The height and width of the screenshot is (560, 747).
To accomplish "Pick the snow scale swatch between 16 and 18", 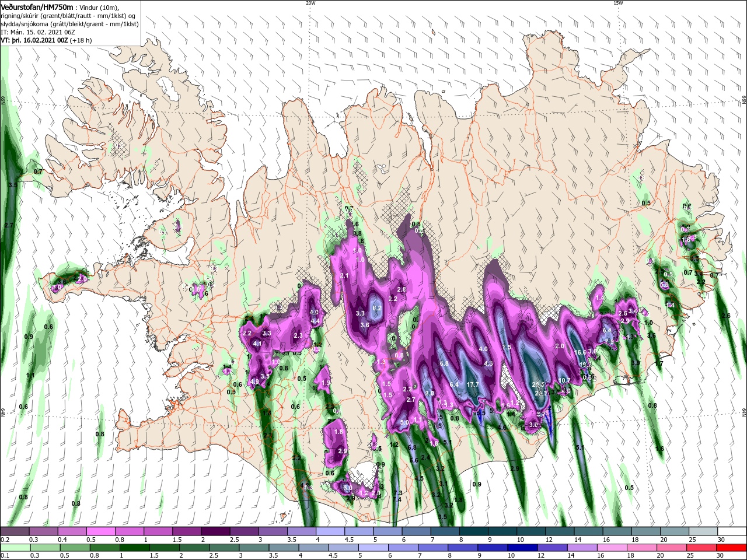I will (x=617, y=531).
